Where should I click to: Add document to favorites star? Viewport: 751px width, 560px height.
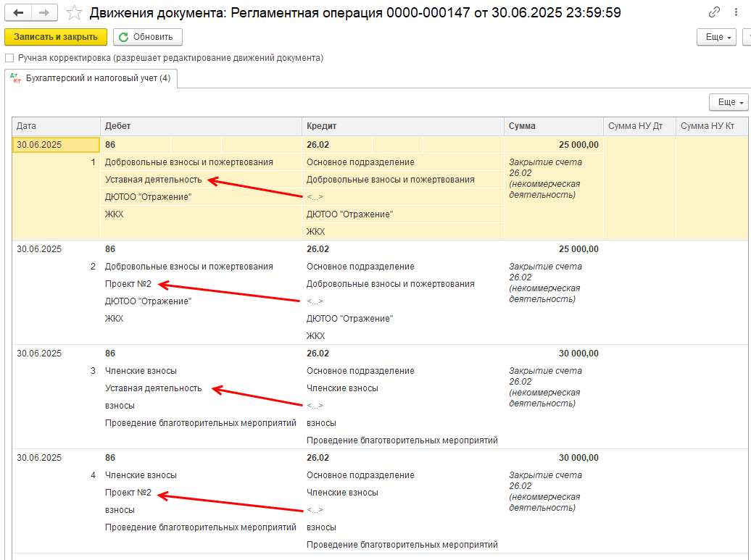74,13
